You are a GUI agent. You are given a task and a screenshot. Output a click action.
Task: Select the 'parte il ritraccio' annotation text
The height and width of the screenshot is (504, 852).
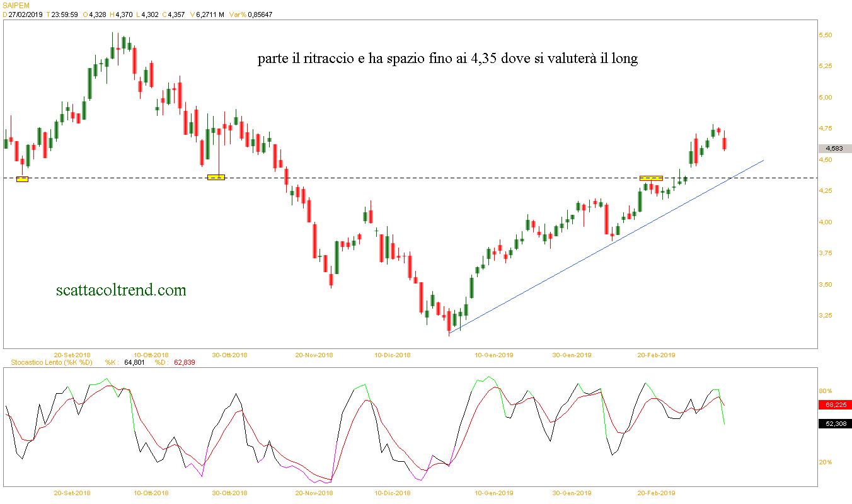coord(447,59)
